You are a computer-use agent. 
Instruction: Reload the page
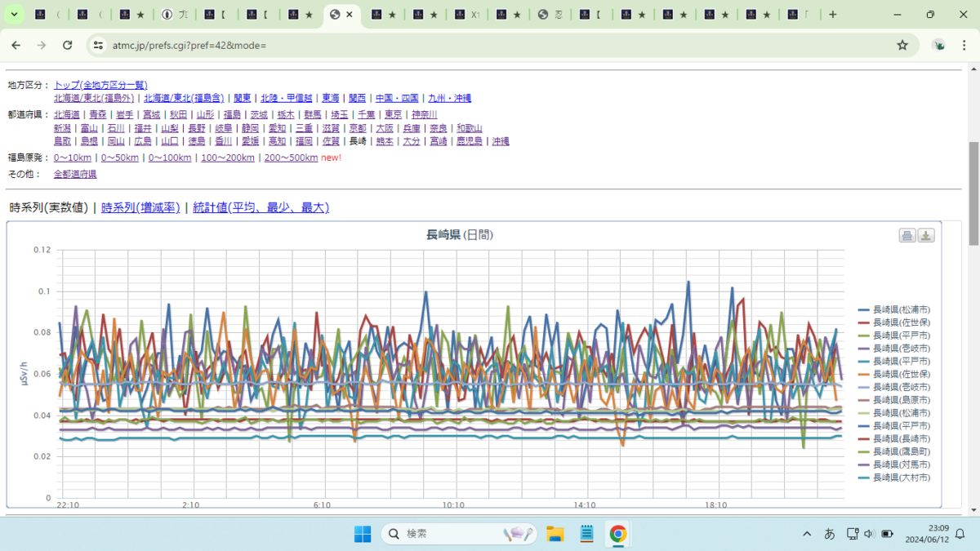tap(68, 45)
